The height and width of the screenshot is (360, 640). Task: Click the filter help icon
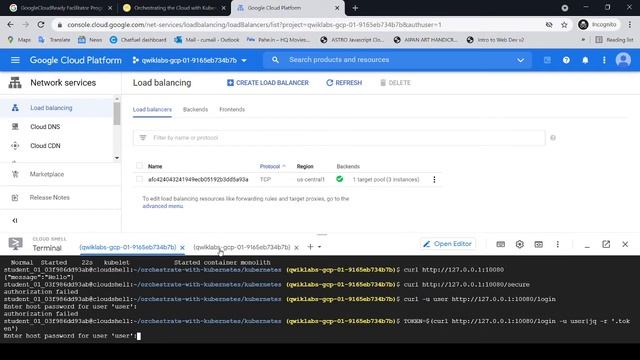click(x=553, y=138)
